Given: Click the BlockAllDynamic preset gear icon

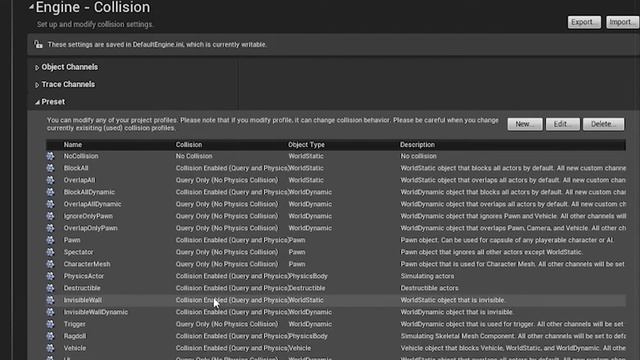Looking at the screenshot, I should 50,192.
